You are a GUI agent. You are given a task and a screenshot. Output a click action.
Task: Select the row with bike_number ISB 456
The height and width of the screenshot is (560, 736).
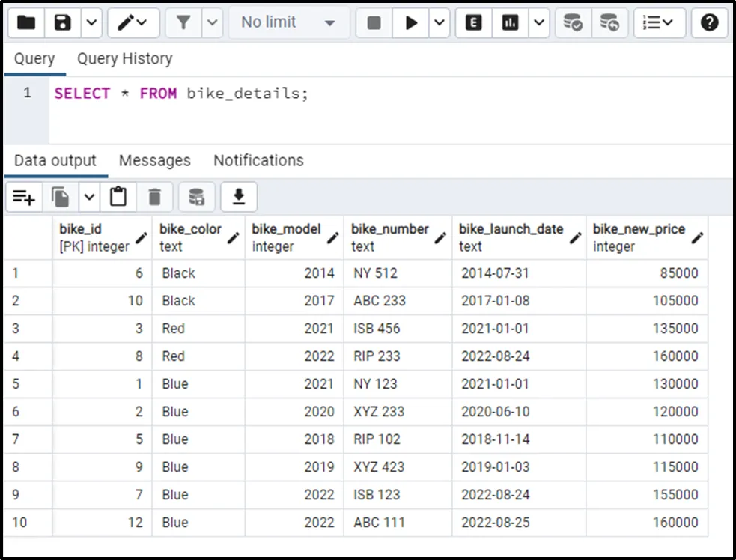click(377, 329)
